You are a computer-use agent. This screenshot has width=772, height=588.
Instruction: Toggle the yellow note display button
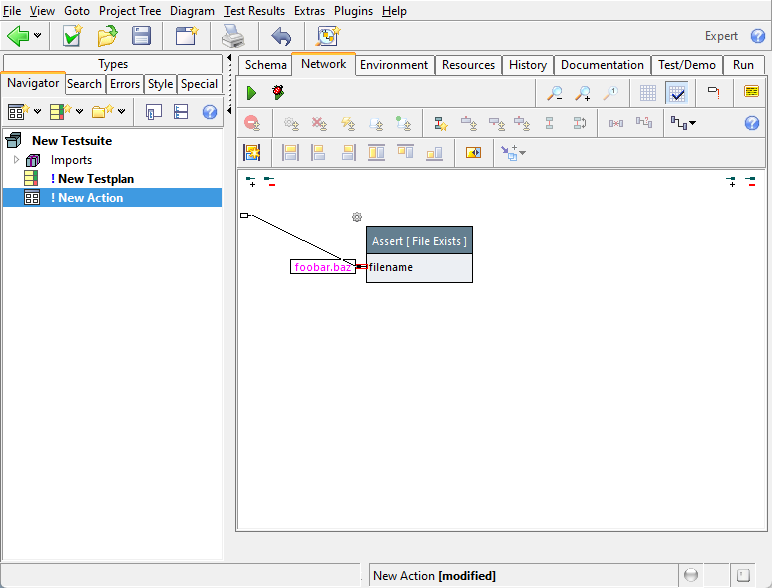pyautogui.click(x=751, y=93)
